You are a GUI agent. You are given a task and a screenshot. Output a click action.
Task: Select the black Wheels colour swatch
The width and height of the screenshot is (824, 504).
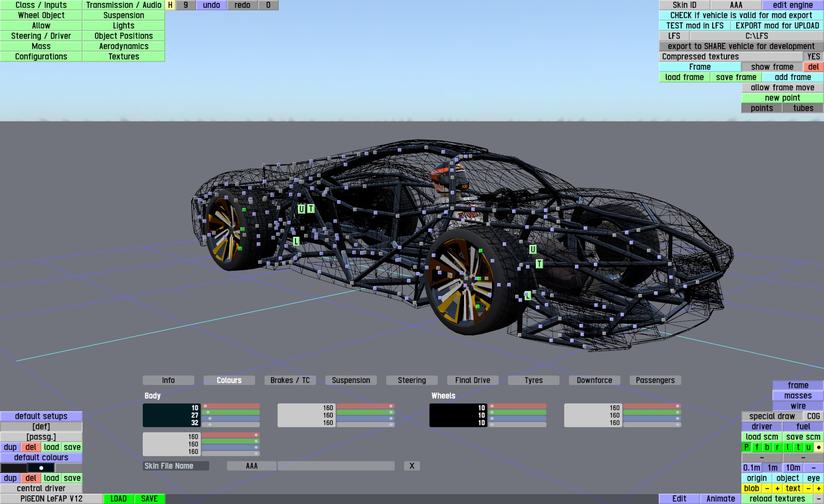pyautogui.click(x=458, y=415)
